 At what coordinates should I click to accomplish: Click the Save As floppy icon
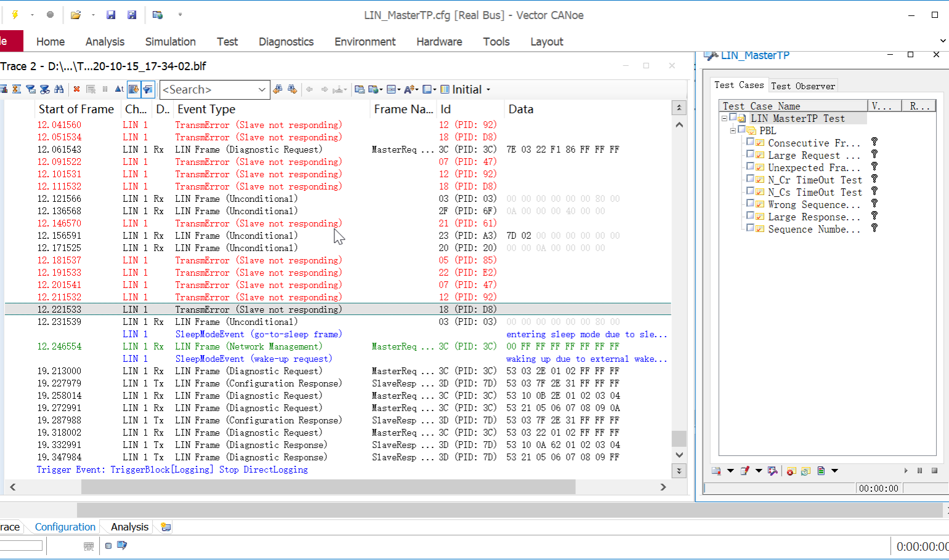pos(131,15)
